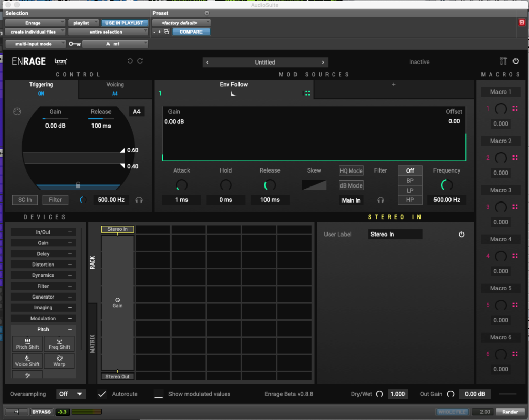Click the headphone icon next to Main In
Image resolution: width=529 pixels, height=420 pixels.
pos(381,200)
